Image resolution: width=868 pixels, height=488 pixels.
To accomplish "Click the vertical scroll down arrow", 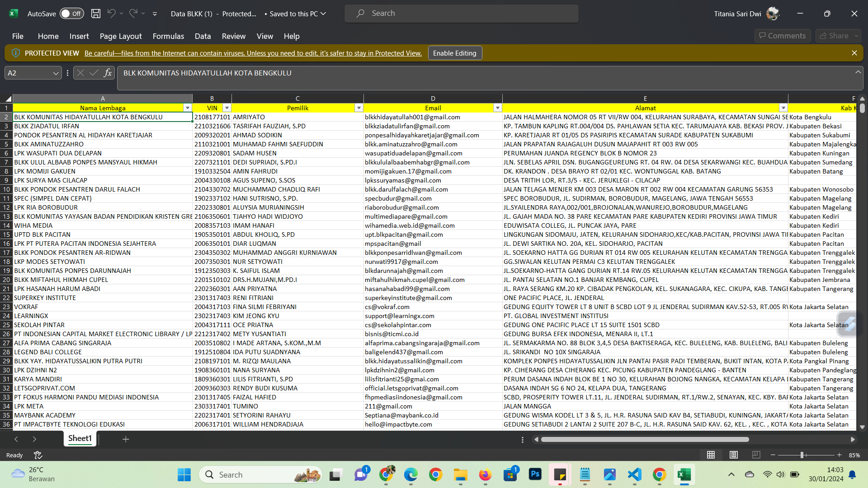I will coord(862,427).
